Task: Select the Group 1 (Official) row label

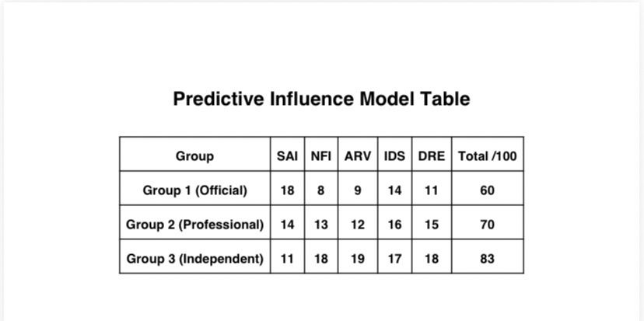Action: click(194, 190)
